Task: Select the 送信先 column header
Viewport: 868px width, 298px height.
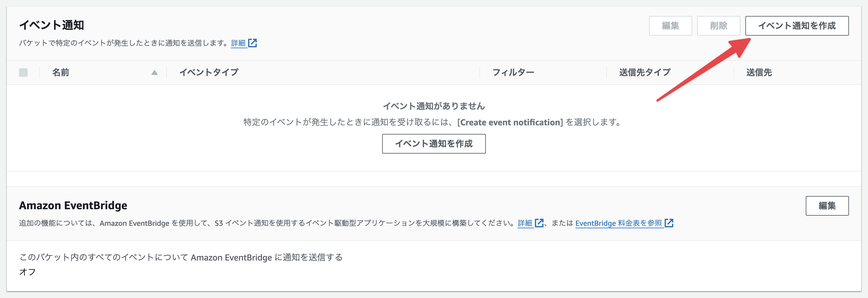Action: [x=759, y=73]
